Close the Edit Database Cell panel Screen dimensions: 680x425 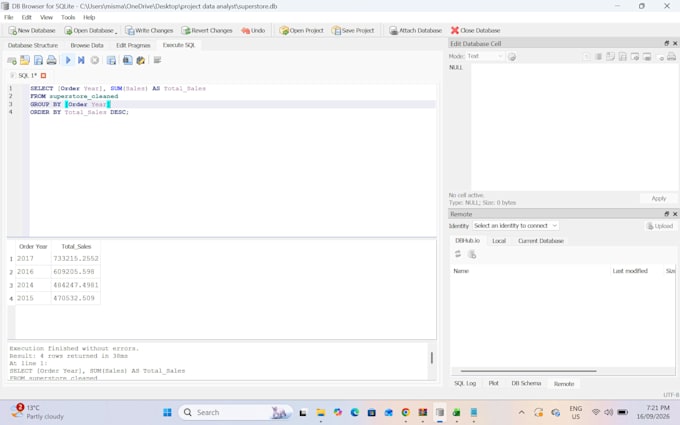click(x=675, y=43)
